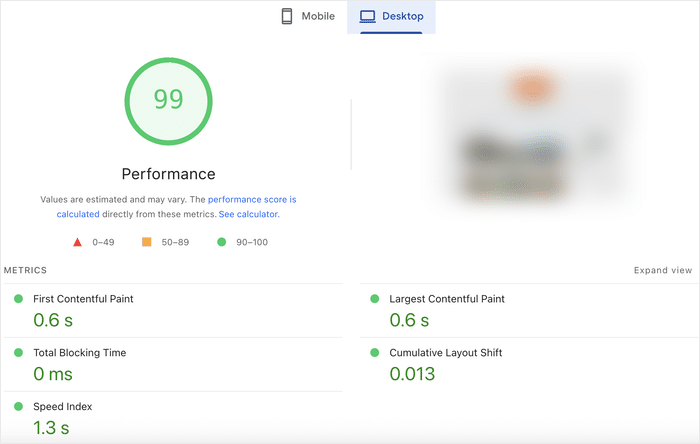Screen dimensions: 700x444
Task: Click the METRICS heading
Action: (25, 270)
